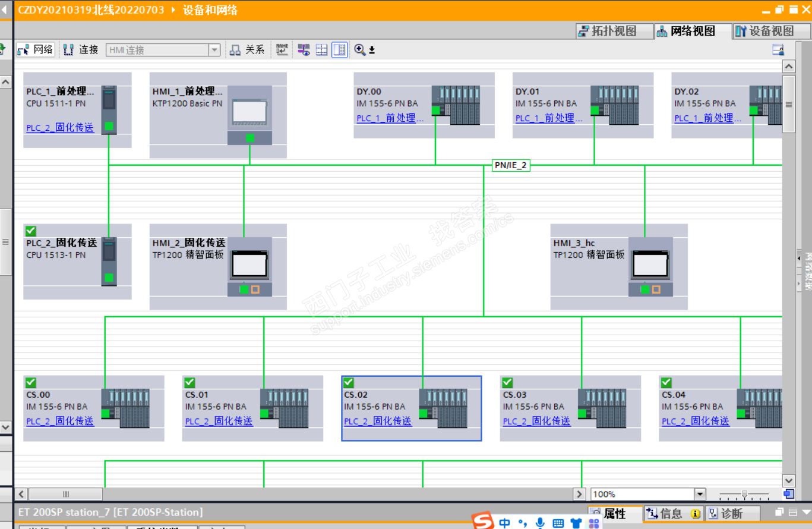
Task: Click the Sogou input method S logo
Action: pyautogui.click(x=484, y=521)
